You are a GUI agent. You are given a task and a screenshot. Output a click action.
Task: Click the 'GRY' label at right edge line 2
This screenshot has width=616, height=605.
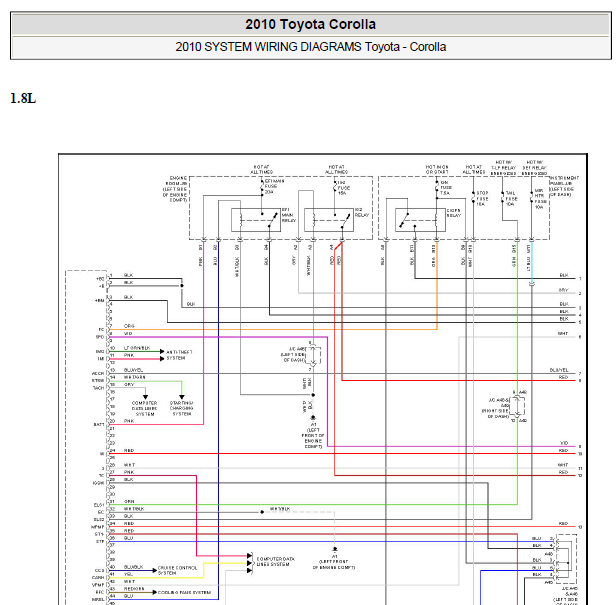(x=563, y=290)
